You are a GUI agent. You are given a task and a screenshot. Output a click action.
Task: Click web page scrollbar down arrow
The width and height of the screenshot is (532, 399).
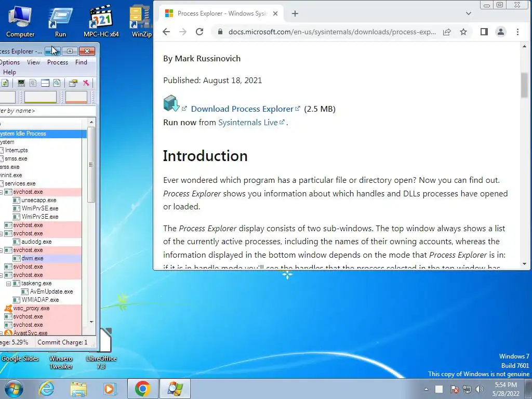click(525, 263)
